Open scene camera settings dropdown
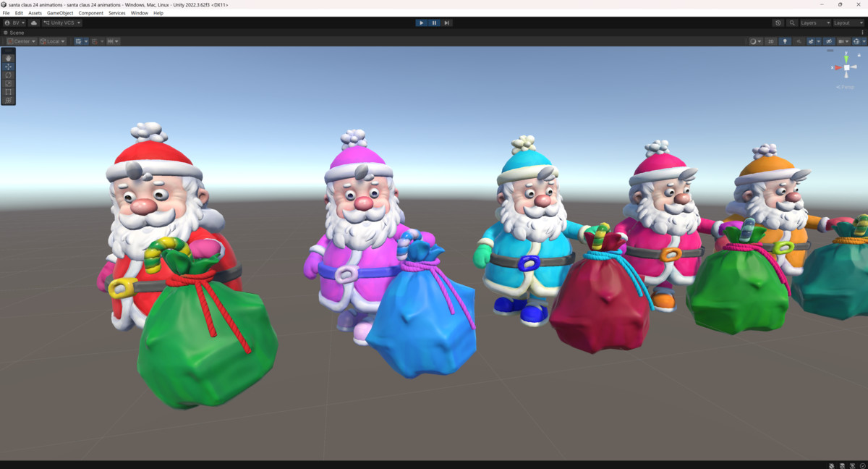 [843, 41]
